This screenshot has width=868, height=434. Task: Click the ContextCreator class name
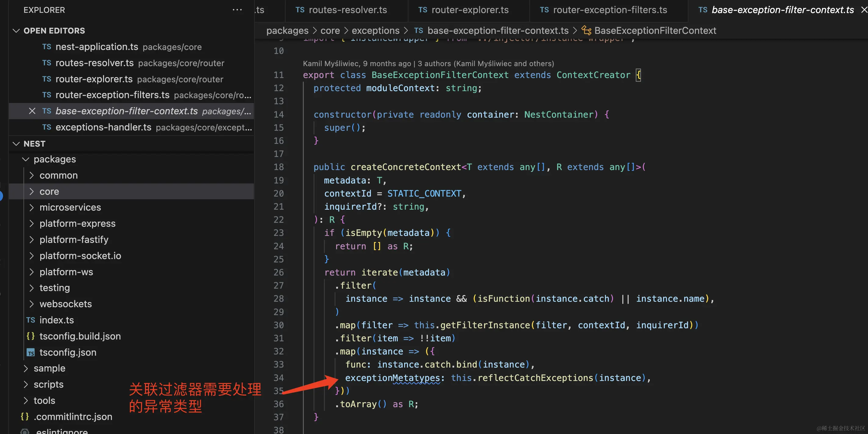click(593, 75)
